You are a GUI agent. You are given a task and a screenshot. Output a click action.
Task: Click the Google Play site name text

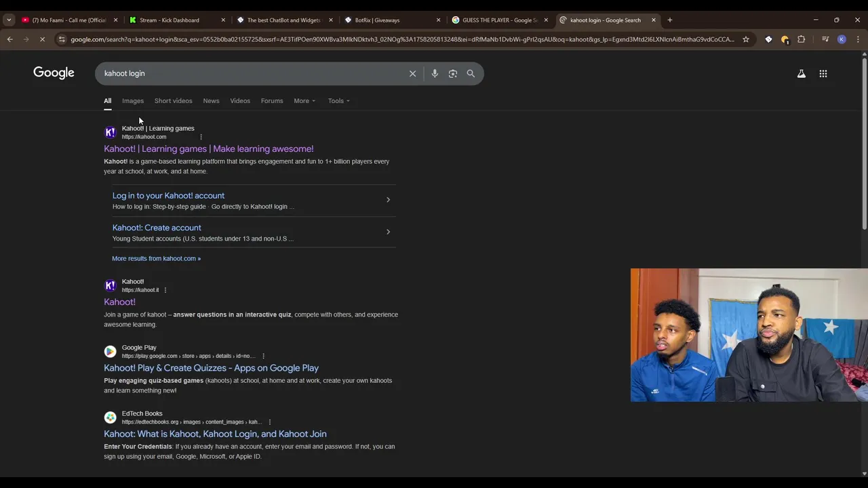139,348
